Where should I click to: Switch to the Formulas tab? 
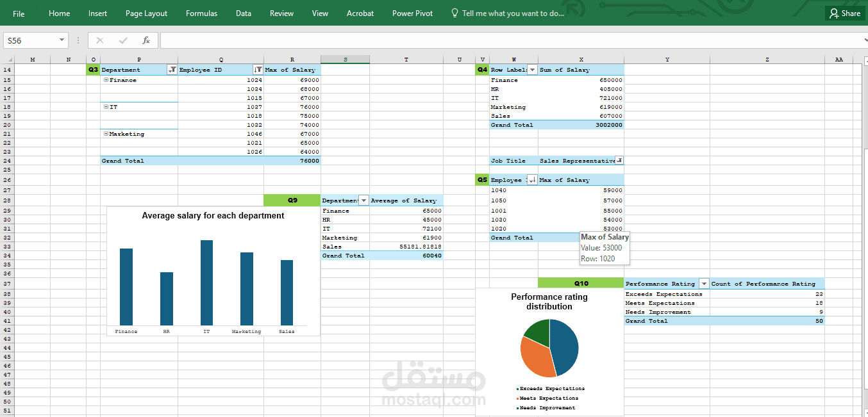(x=201, y=13)
